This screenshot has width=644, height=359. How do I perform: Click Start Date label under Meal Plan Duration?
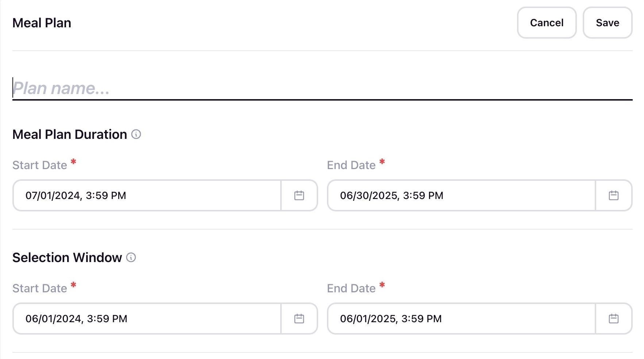pyautogui.click(x=40, y=165)
